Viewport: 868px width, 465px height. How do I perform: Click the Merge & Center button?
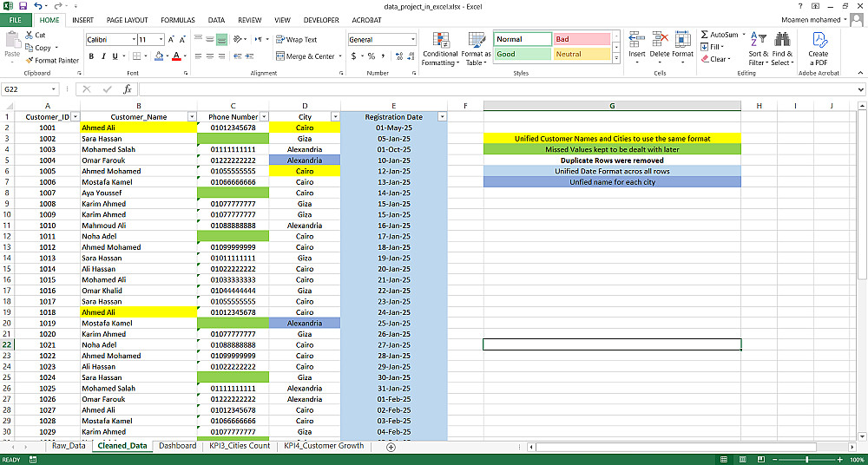[306, 56]
